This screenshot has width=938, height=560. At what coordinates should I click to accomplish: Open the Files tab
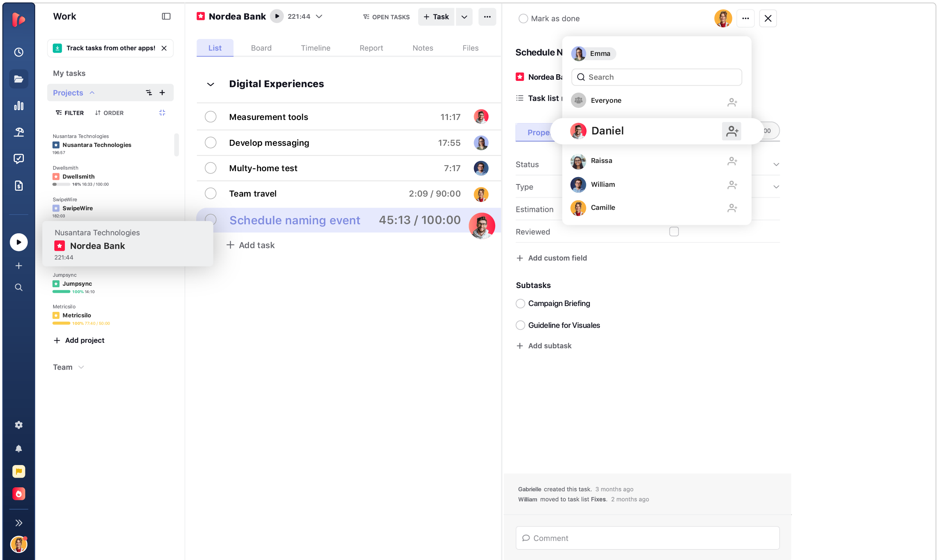(x=471, y=48)
